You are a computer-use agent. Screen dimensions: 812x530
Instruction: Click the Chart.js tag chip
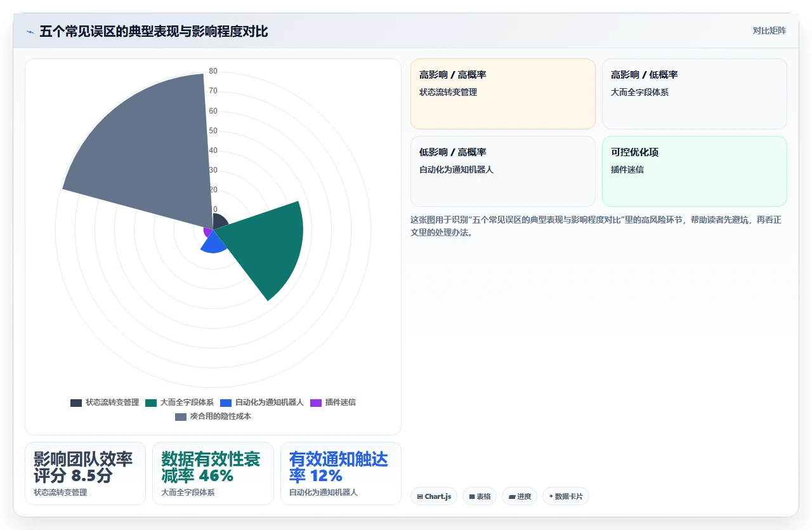[434, 496]
